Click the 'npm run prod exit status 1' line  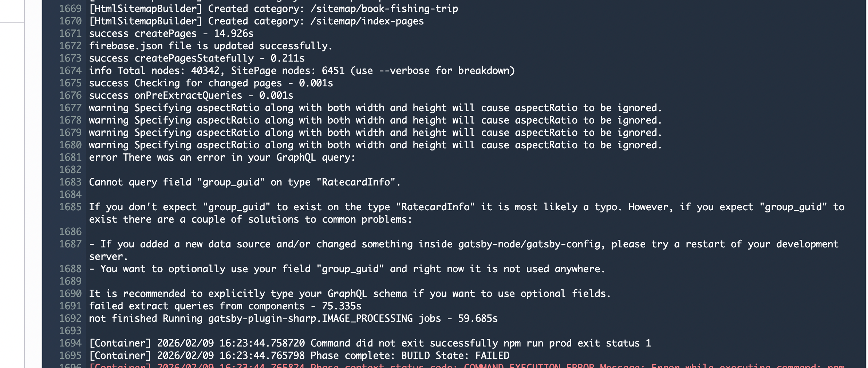pos(370,343)
